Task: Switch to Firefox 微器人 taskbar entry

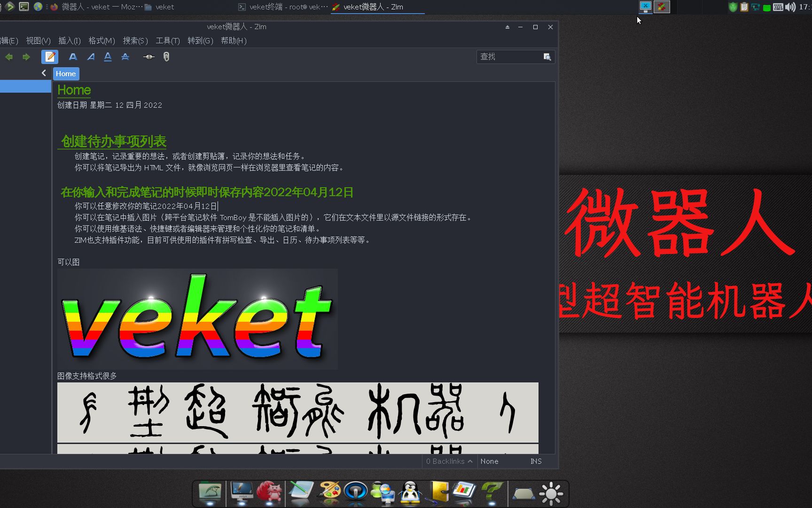Action: [97, 7]
